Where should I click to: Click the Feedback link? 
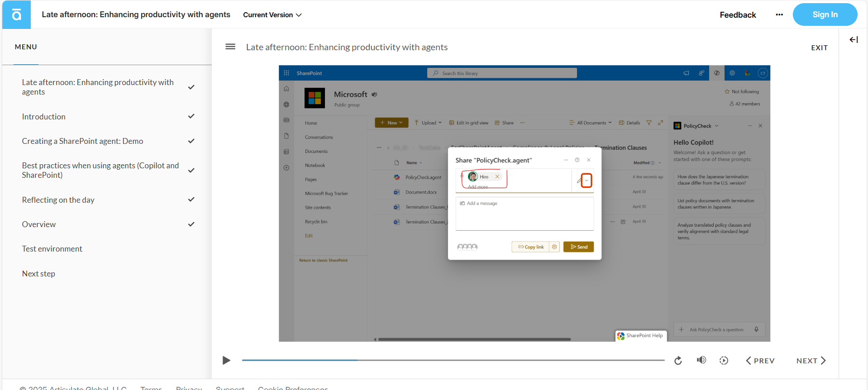point(738,15)
